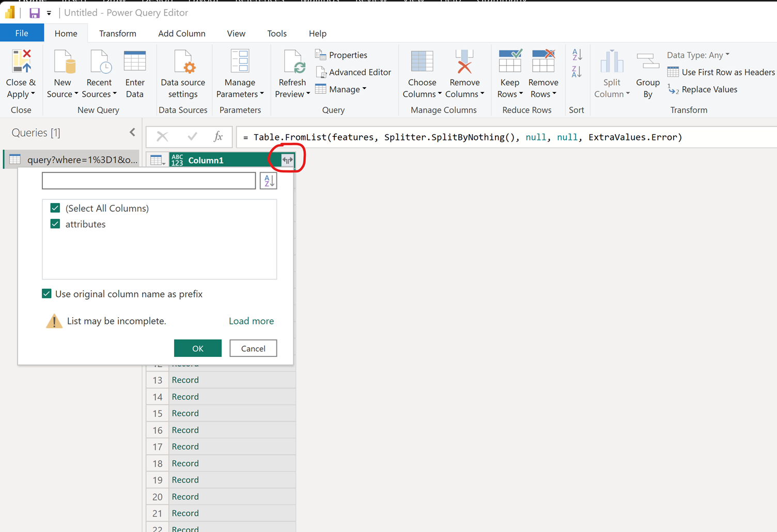Click Keep Rows icon
Viewport: 777px width, 532px height.
510,62
